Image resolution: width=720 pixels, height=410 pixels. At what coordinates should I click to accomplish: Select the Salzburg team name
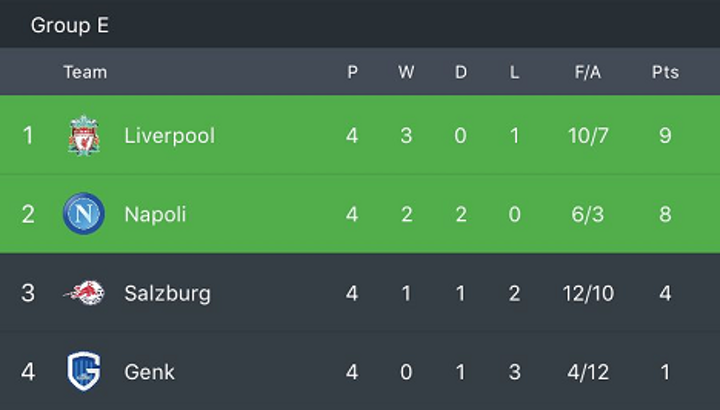pyautogui.click(x=167, y=293)
